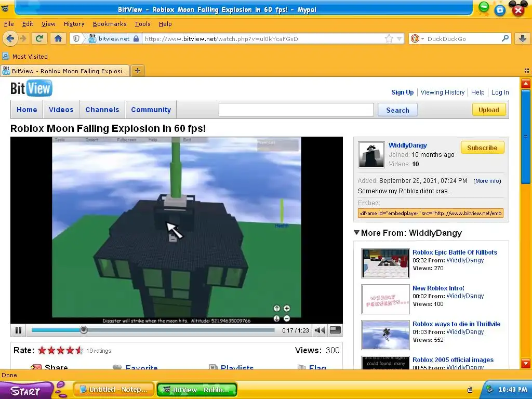Viewport: 532px width, 399px height.
Task: Go to the Community section
Action: tap(151, 110)
